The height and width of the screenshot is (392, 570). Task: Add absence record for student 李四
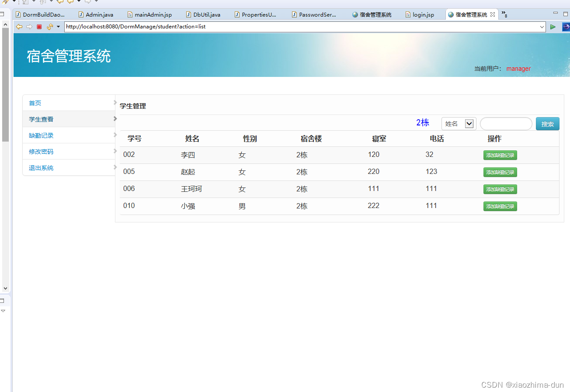500,155
